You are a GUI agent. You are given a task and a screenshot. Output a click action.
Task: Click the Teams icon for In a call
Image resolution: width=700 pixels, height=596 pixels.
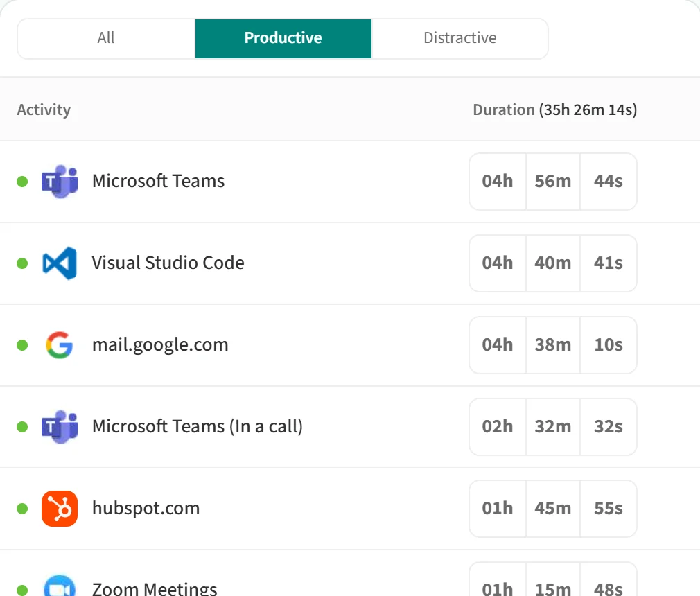(x=60, y=426)
